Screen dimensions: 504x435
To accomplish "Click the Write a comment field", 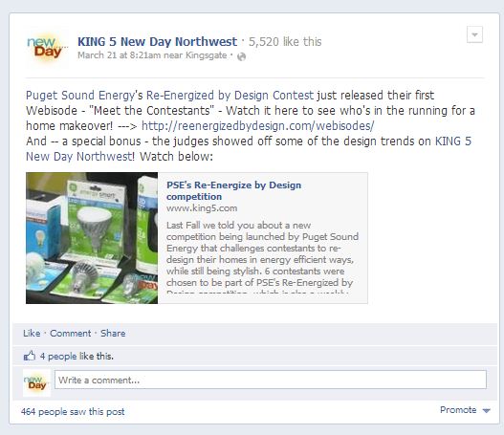I will click(x=271, y=380).
